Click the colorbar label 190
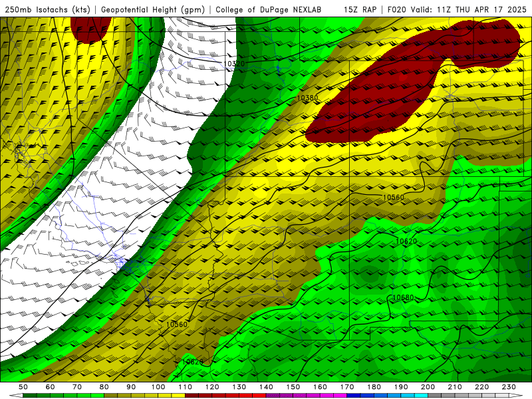Image resolution: width=532 pixels, height=399 pixels. pos(401,387)
